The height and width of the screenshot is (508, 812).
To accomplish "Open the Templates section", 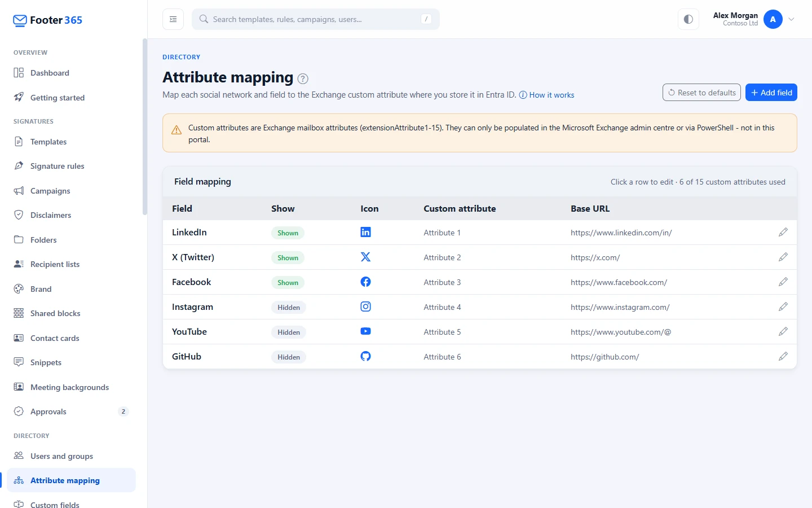I will 71,142.
